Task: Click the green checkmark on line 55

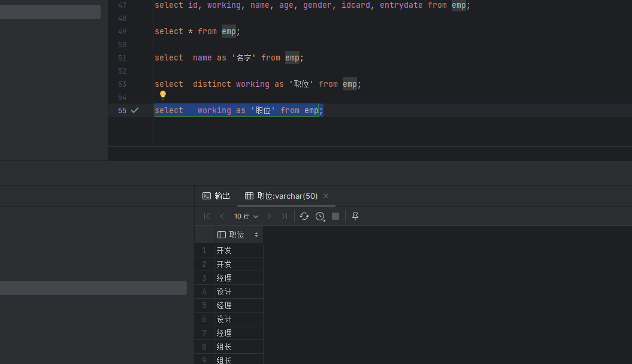Action: click(135, 110)
